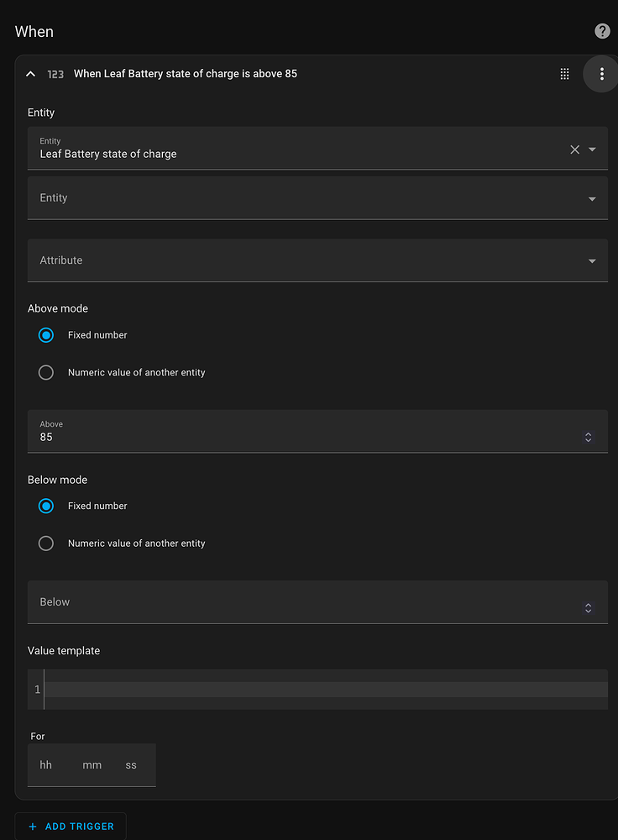Click the When Leaf Battery trigger title
The image size is (618, 840).
pyautogui.click(x=186, y=74)
